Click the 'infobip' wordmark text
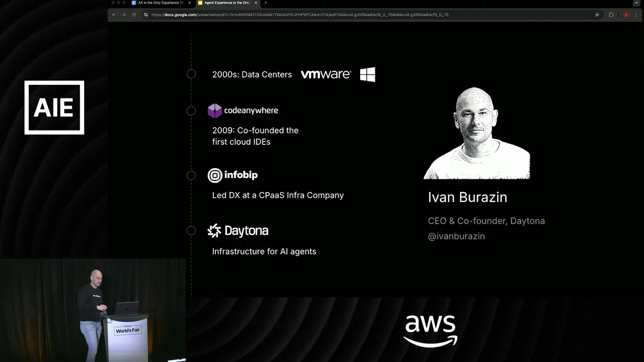 click(x=241, y=175)
